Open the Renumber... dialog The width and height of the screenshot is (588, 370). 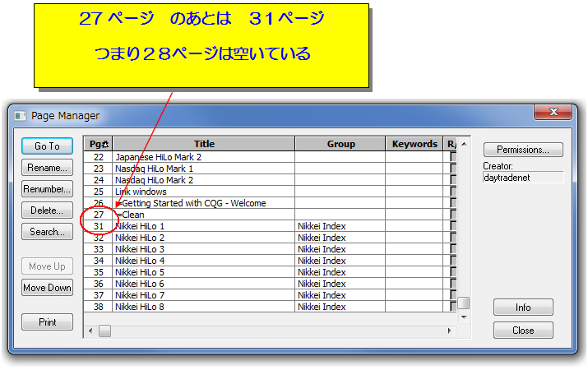pos(47,189)
